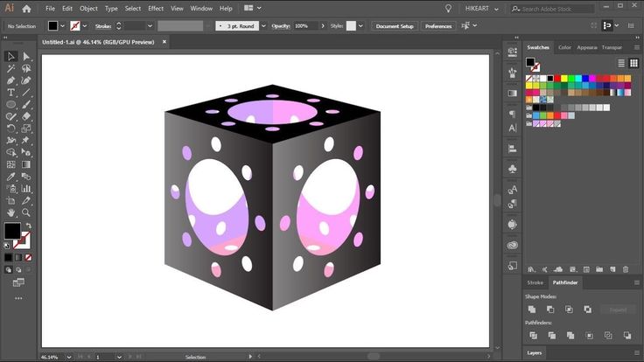The height and width of the screenshot is (362, 644).
Task: Select the Selection tool arrow
Action: click(x=11, y=57)
